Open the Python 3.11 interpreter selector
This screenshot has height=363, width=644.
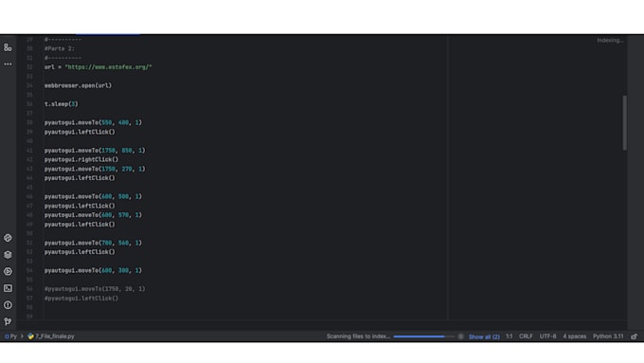(x=608, y=336)
